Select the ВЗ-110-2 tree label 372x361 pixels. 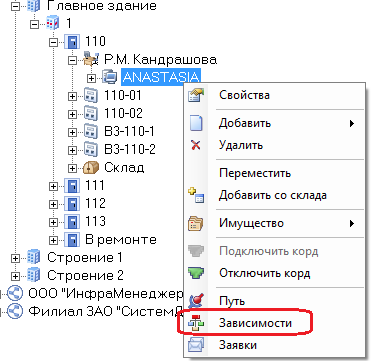click(130, 150)
